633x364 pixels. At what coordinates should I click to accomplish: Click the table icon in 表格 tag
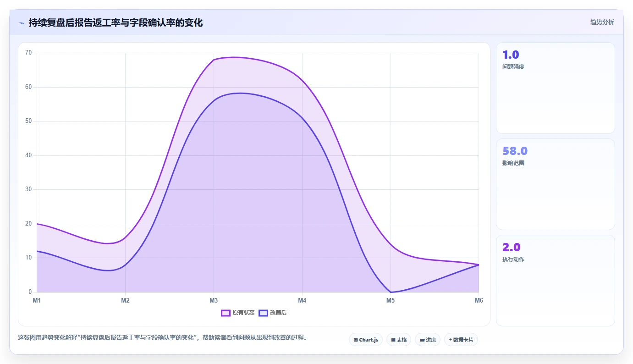393,340
